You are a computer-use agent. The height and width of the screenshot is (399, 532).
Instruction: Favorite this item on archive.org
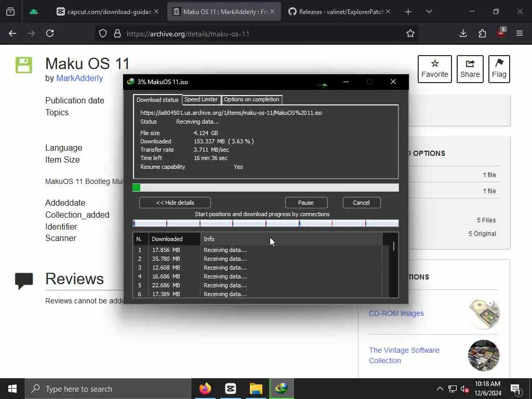pyautogui.click(x=435, y=69)
